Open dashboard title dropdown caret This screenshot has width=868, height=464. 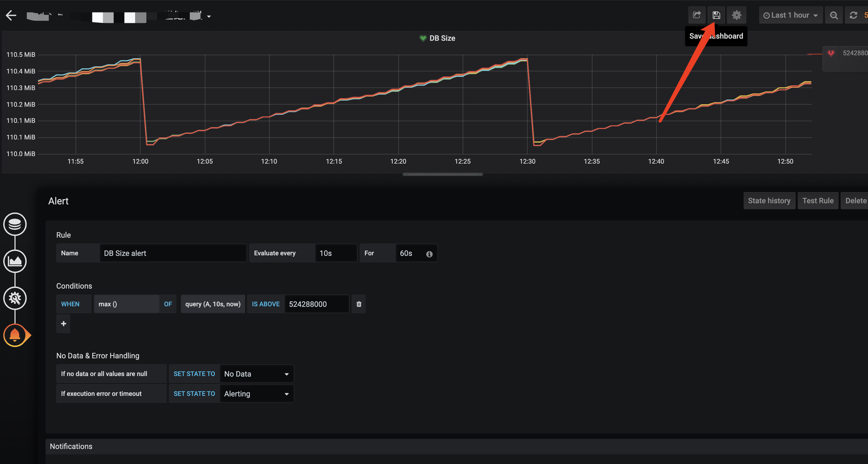[209, 17]
